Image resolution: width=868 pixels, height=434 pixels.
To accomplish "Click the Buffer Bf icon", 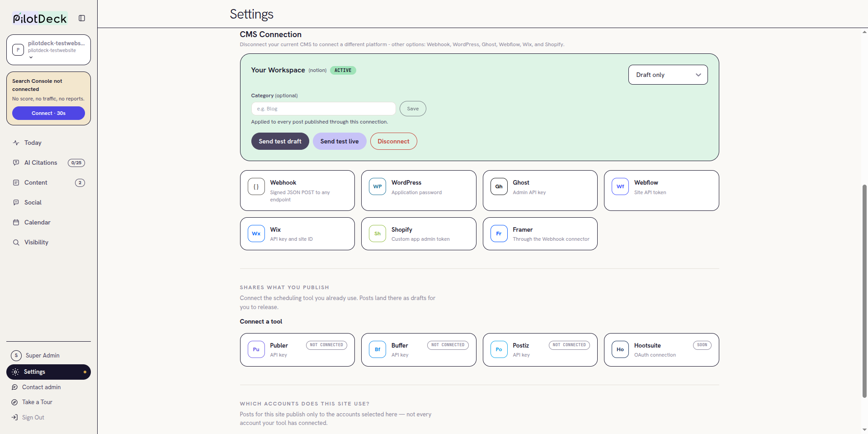I will 377,349.
